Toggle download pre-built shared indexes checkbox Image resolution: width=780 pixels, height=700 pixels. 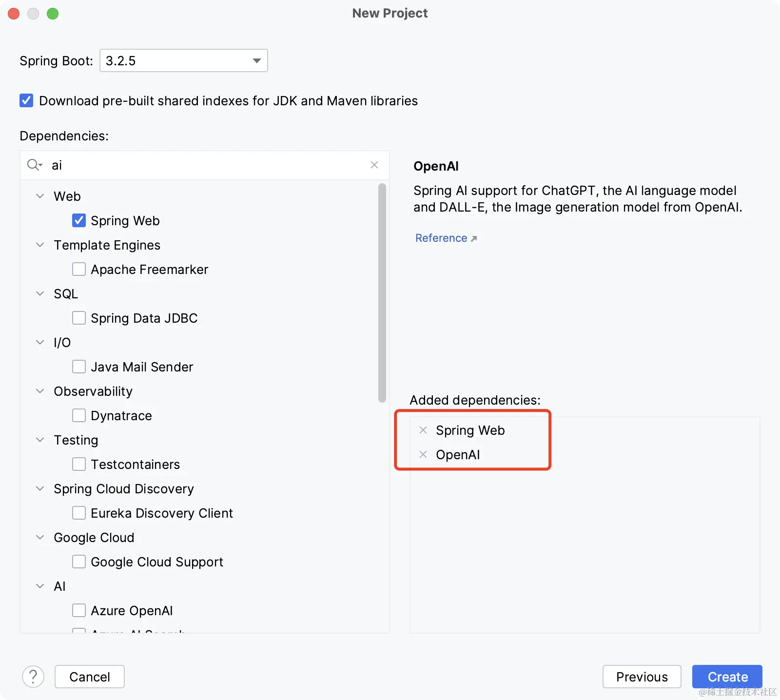pos(26,100)
